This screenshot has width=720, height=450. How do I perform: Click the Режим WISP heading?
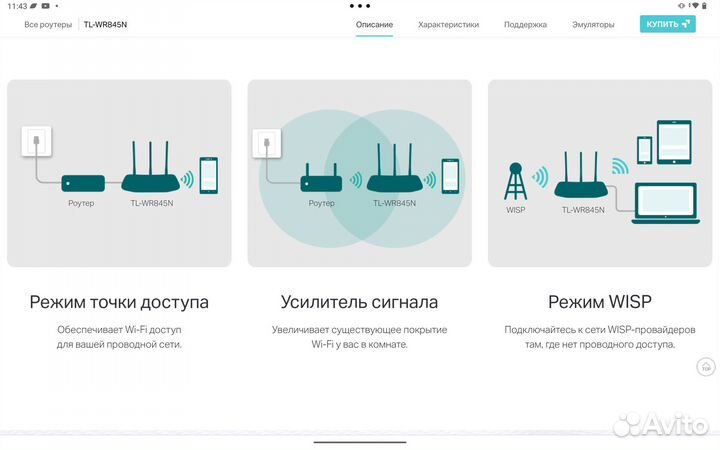tap(600, 302)
